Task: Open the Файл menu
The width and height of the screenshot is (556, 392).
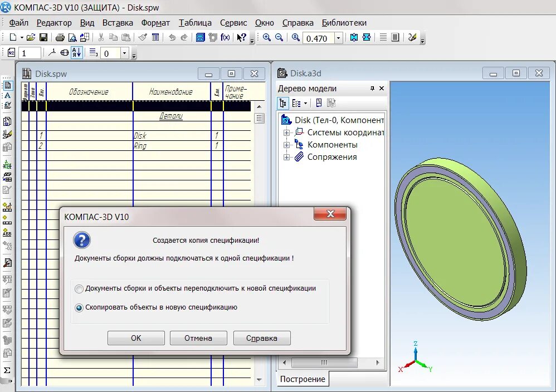Action: (x=18, y=23)
